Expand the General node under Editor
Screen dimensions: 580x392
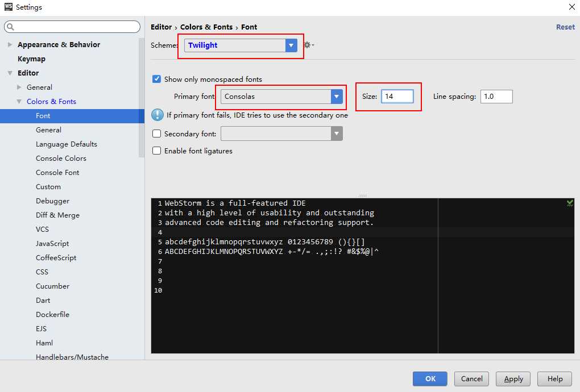coord(19,87)
